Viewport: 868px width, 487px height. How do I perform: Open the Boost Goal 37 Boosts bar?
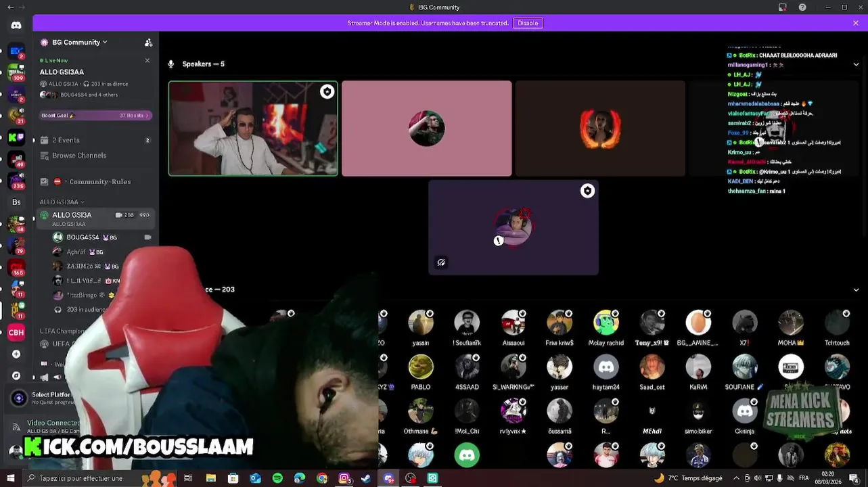[x=95, y=115]
